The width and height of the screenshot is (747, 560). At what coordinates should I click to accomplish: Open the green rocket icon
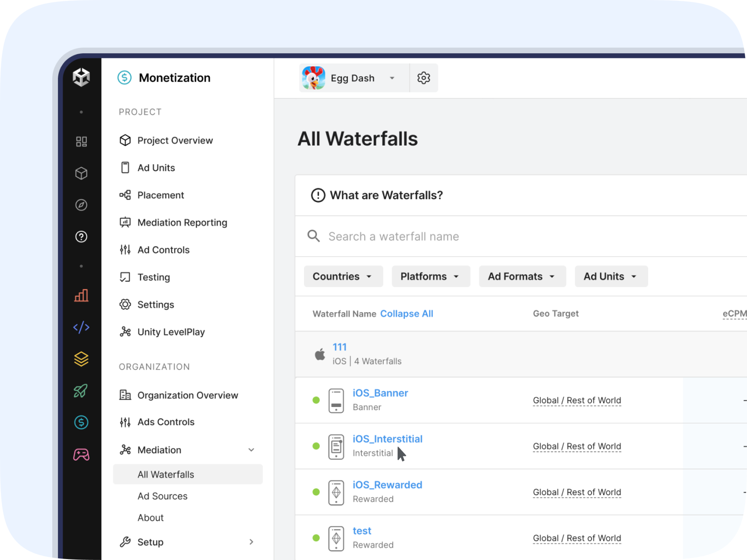coord(81,391)
